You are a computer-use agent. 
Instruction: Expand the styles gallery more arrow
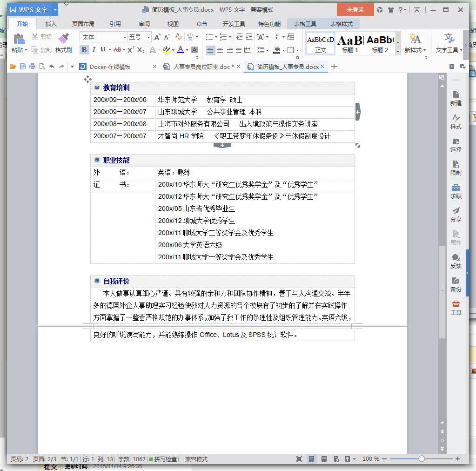pos(398,51)
